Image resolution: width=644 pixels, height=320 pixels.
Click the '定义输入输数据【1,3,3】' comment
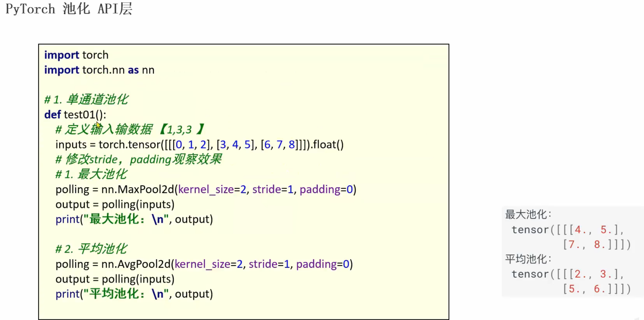(x=130, y=129)
